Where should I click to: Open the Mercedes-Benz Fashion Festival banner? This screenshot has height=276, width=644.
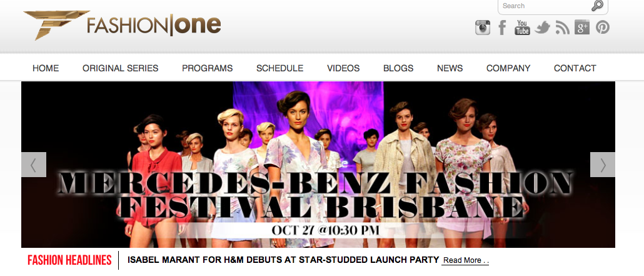point(318,165)
